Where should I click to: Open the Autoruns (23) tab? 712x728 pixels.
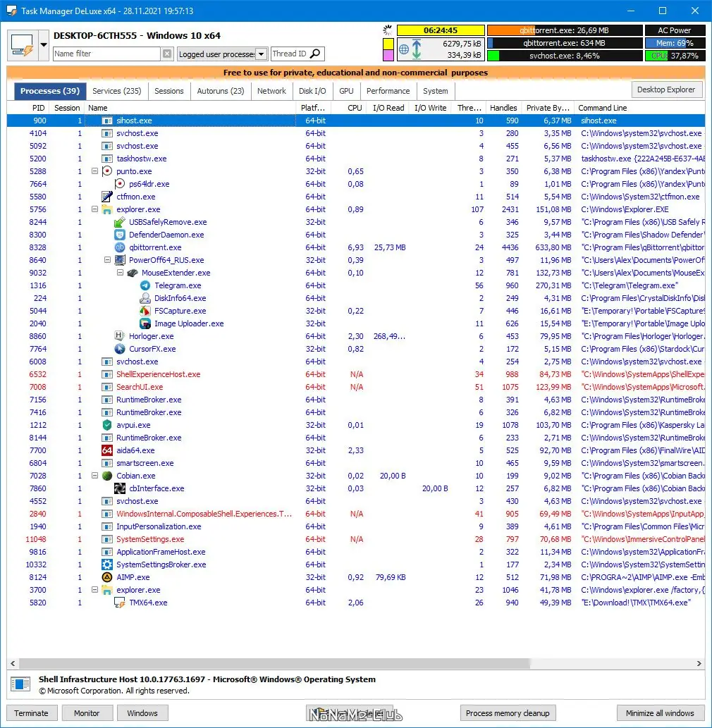tap(221, 91)
